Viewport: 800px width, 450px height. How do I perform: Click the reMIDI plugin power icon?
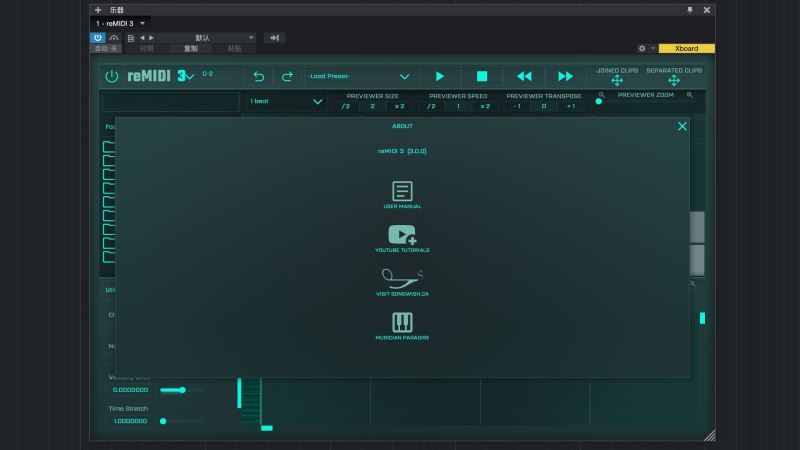(112, 76)
